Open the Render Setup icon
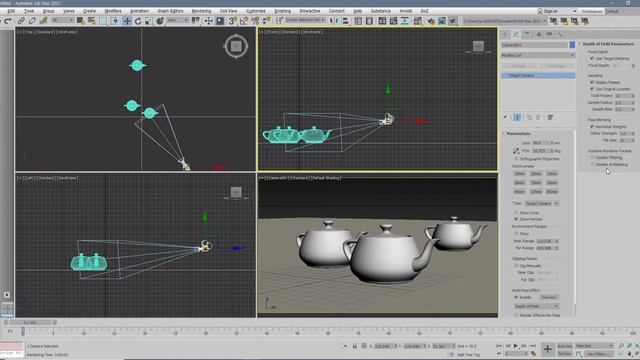The width and height of the screenshot is (640, 360). pos(431,21)
